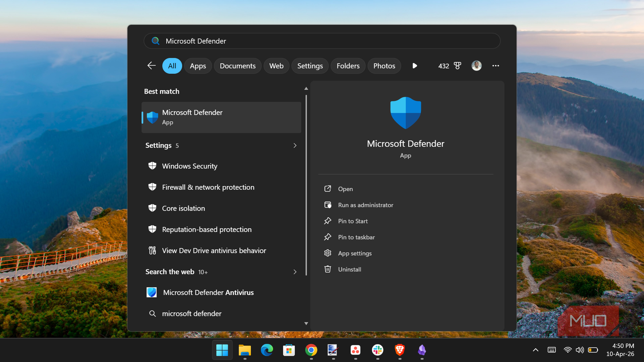Screen dimensions: 644x362
Task: Open Paint from the taskbar
Action: tap(333, 350)
